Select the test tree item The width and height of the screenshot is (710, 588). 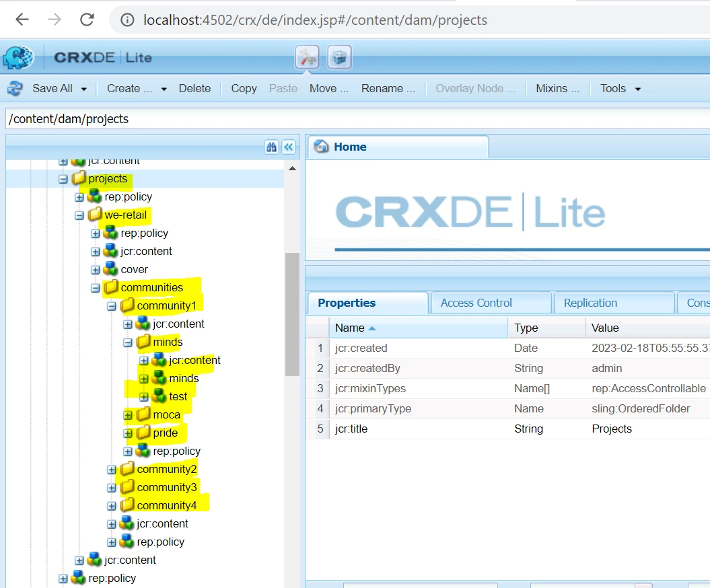click(178, 396)
